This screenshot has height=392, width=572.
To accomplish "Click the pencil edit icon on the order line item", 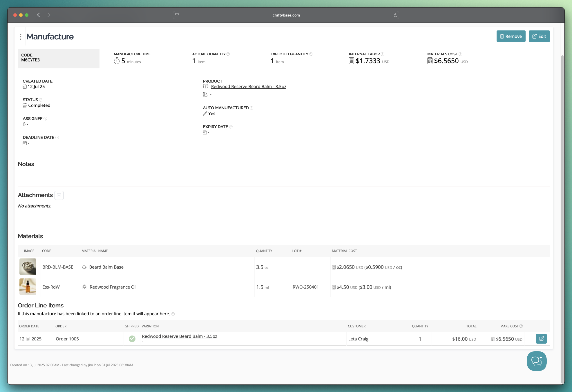I will (x=541, y=339).
